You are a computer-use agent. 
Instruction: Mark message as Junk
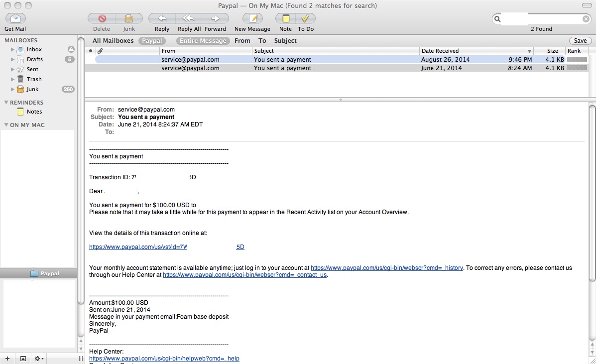[129, 18]
